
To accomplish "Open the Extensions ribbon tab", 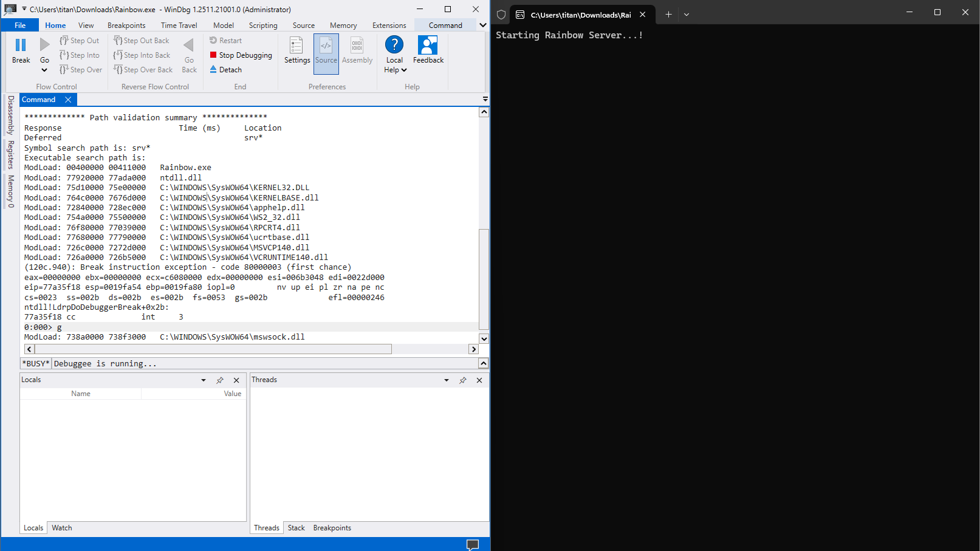I will (x=389, y=26).
